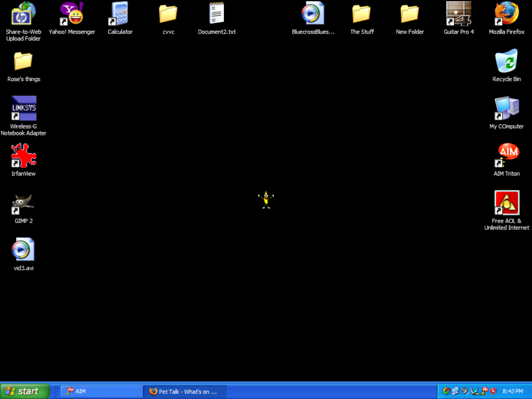Screen dimensions: 532x399
Task: Open the Windows Start menu
Action: tap(25, 391)
